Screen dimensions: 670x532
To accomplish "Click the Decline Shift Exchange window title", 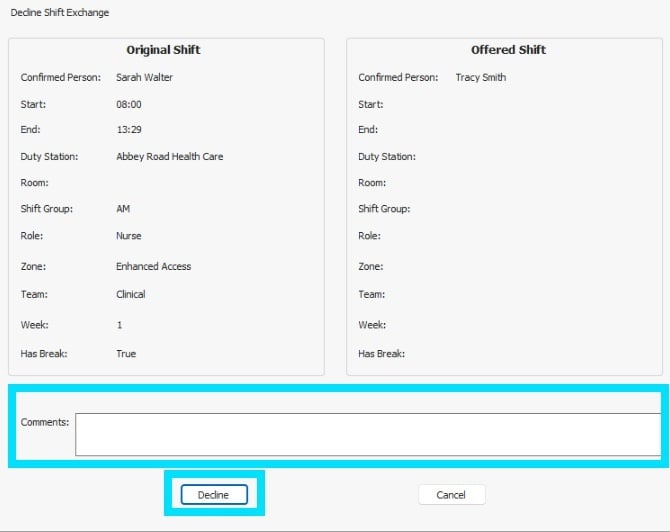I will pos(60,13).
